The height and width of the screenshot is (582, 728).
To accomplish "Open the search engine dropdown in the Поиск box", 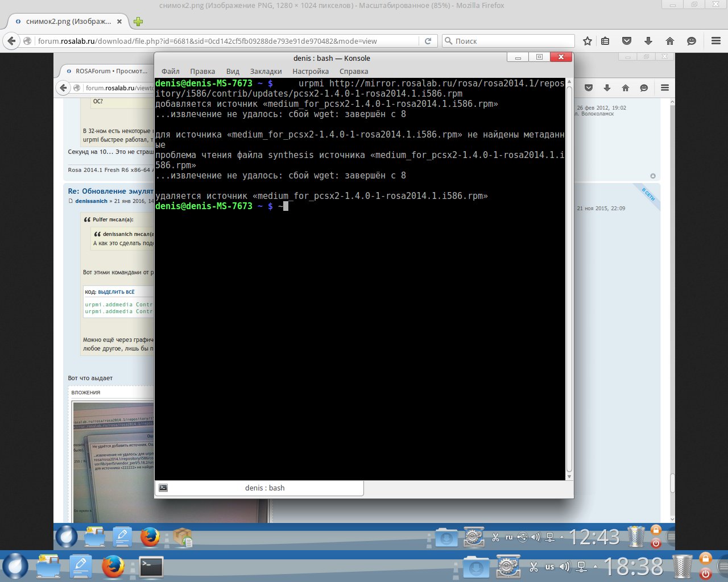I will click(449, 41).
